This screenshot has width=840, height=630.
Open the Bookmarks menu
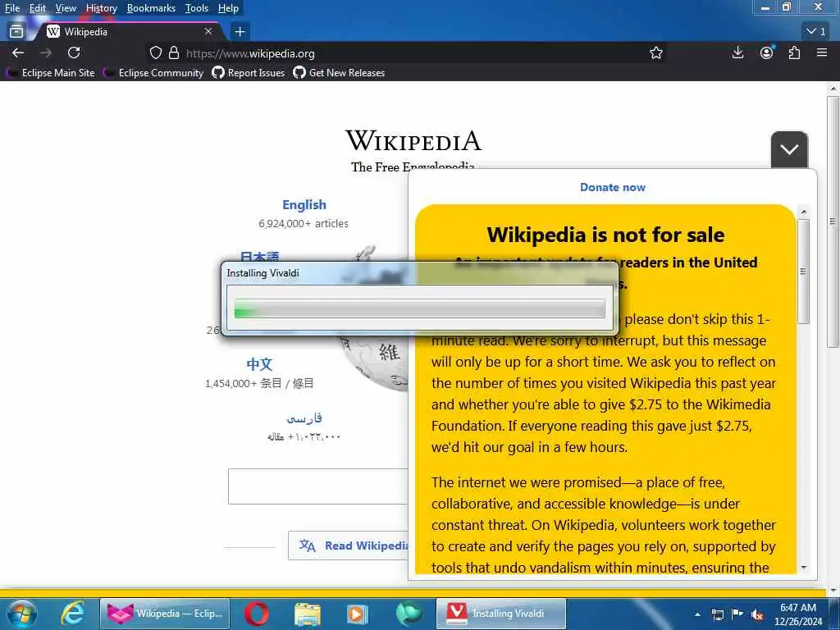tap(151, 8)
